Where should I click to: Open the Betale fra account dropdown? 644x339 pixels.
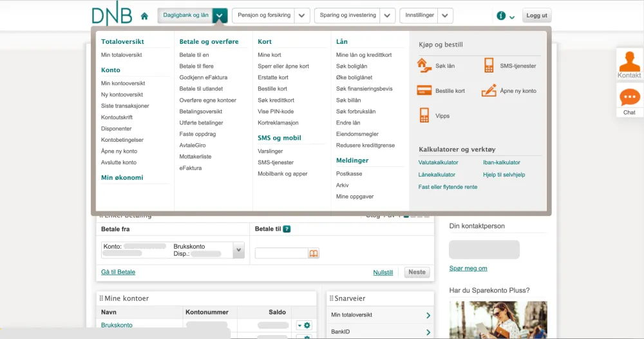tap(238, 250)
